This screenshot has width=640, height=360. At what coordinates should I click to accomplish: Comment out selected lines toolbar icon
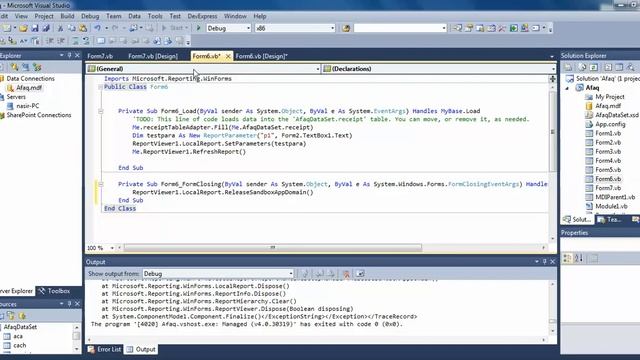(x=76, y=41)
